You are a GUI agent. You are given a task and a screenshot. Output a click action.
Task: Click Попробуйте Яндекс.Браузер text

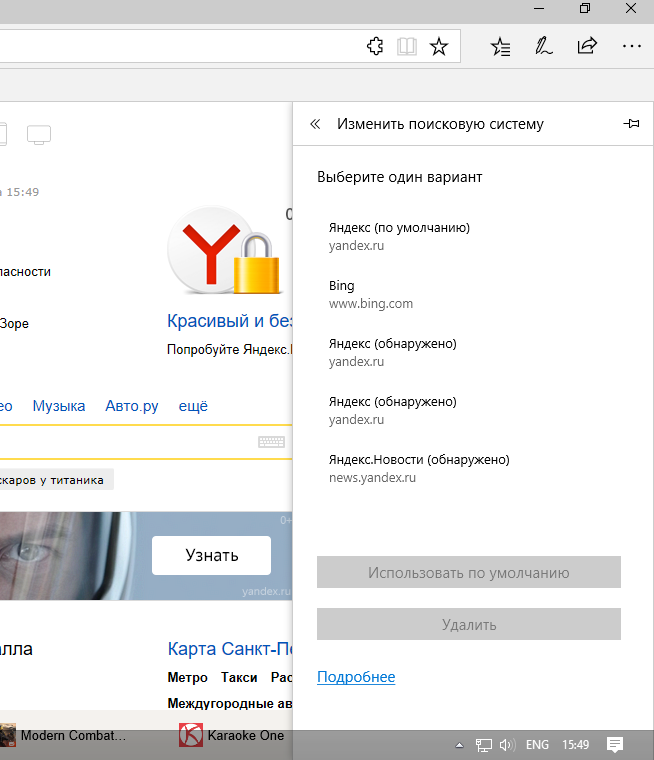point(230,349)
